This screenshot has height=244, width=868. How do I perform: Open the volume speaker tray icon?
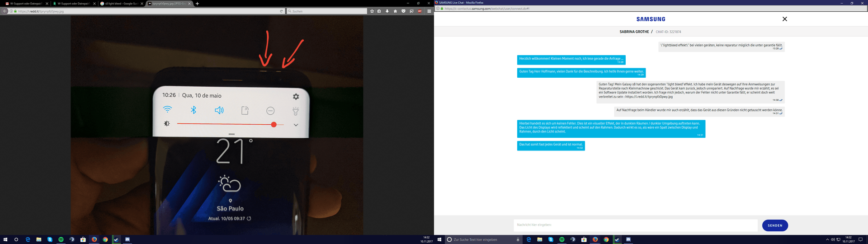tap(833, 239)
